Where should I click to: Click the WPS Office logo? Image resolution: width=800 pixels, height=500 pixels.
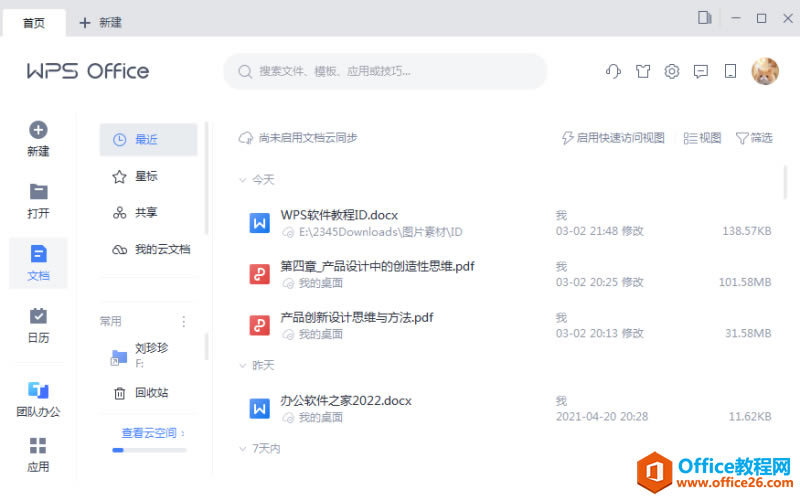[x=88, y=71]
